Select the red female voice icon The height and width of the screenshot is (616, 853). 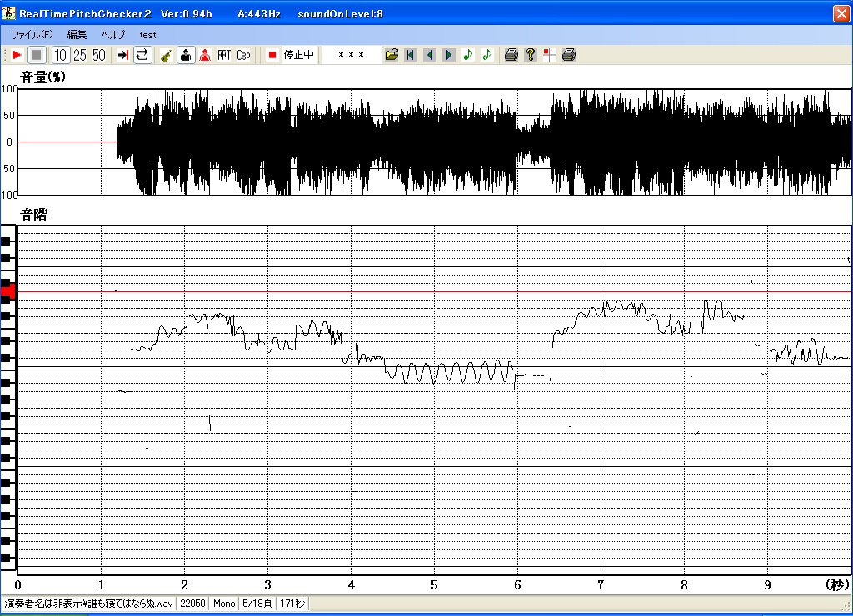205,55
